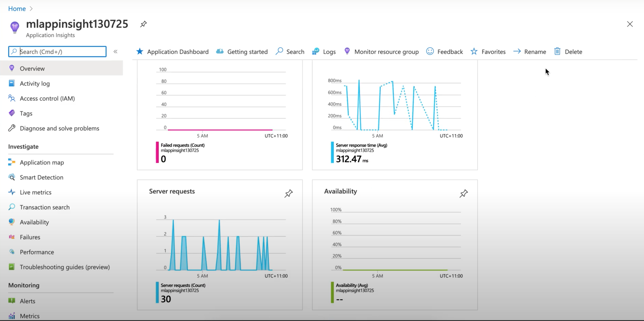Screen dimensions: 644x321
Task: Pin the Server requests chart
Action: [288, 194]
